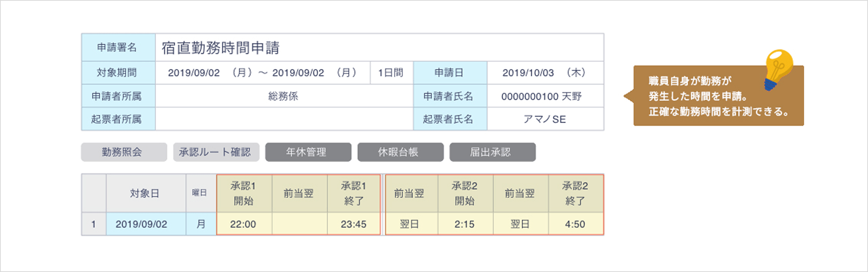The width and height of the screenshot is (868, 272).
Task: Select applicant name 0000000100 天野
Action: (x=541, y=97)
